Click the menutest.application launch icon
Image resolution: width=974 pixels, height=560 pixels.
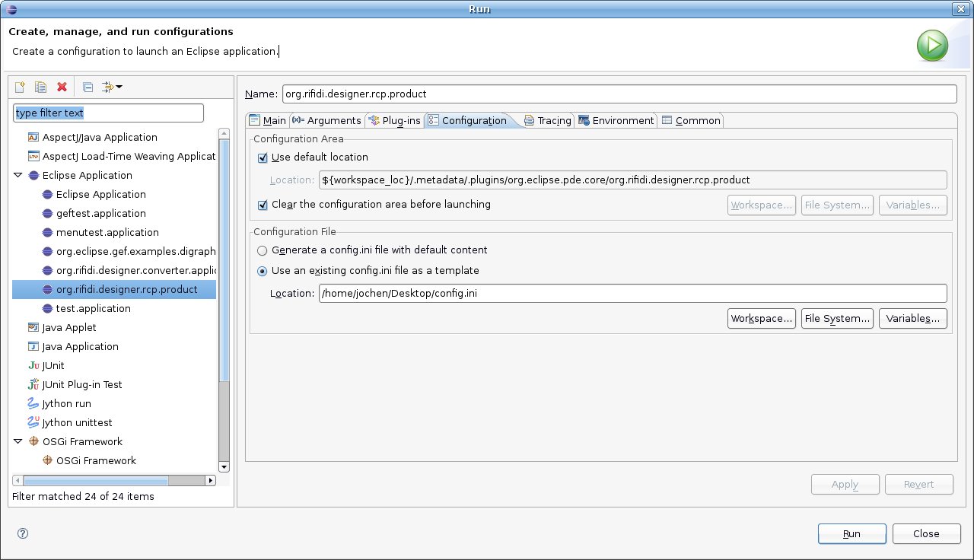coord(46,233)
